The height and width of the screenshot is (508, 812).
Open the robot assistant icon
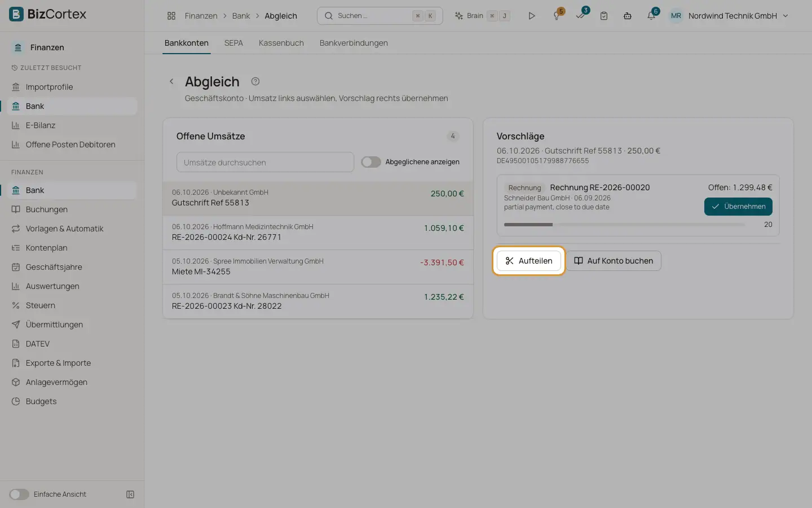click(628, 16)
